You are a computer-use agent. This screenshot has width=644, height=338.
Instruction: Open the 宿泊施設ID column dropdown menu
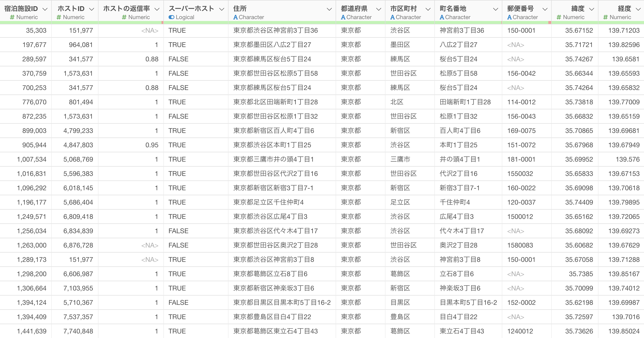[x=45, y=9]
